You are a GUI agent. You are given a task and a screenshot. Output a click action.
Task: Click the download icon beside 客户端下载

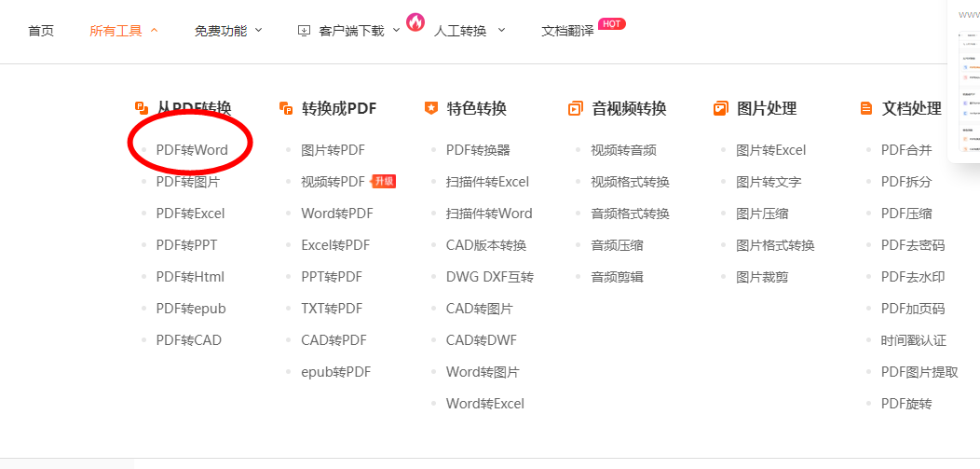point(305,30)
